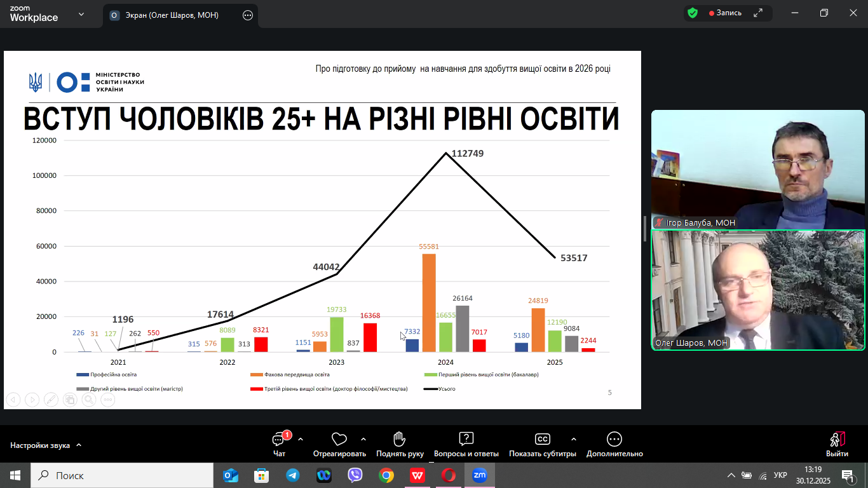Click the Запись recording indicator
Image resolution: width=868 pixels, height=488 pixels.
726,13
